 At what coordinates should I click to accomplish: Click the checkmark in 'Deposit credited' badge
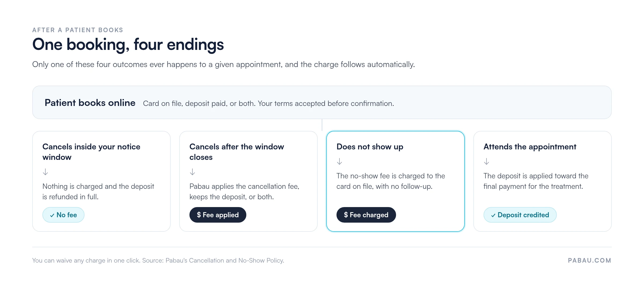click(493, 215)
